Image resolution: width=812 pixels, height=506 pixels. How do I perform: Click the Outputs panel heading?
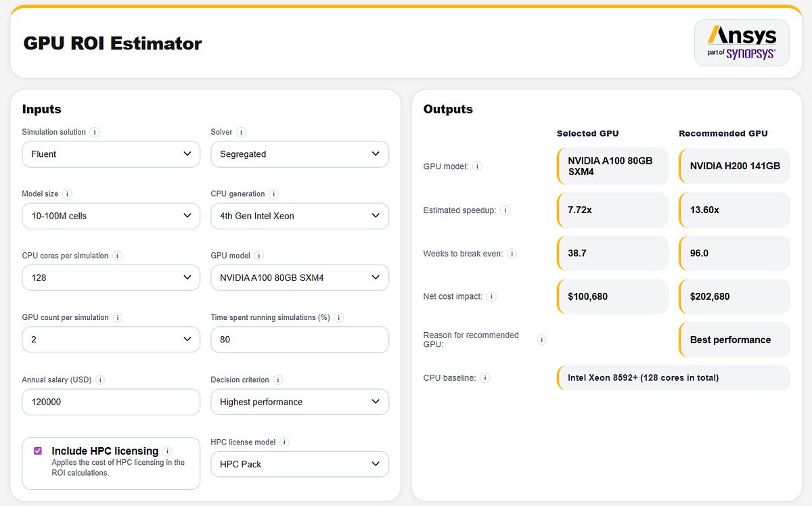click(x=448, y=109)
